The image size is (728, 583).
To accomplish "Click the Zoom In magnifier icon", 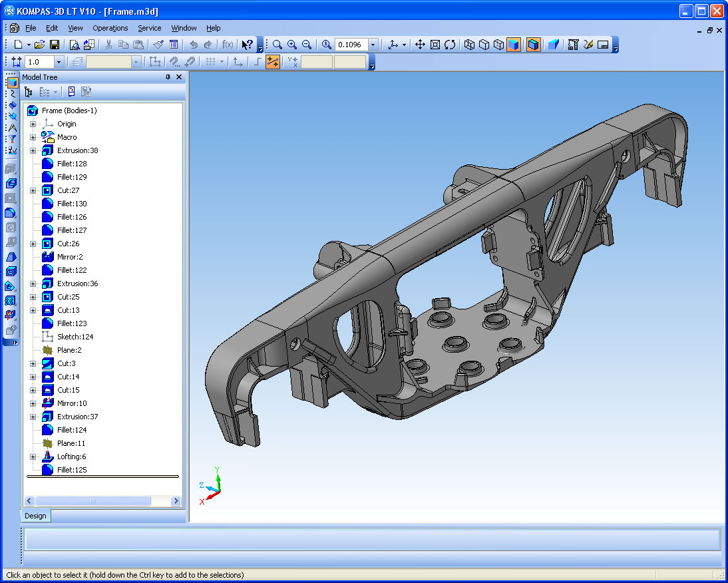I will coord(292,45).
